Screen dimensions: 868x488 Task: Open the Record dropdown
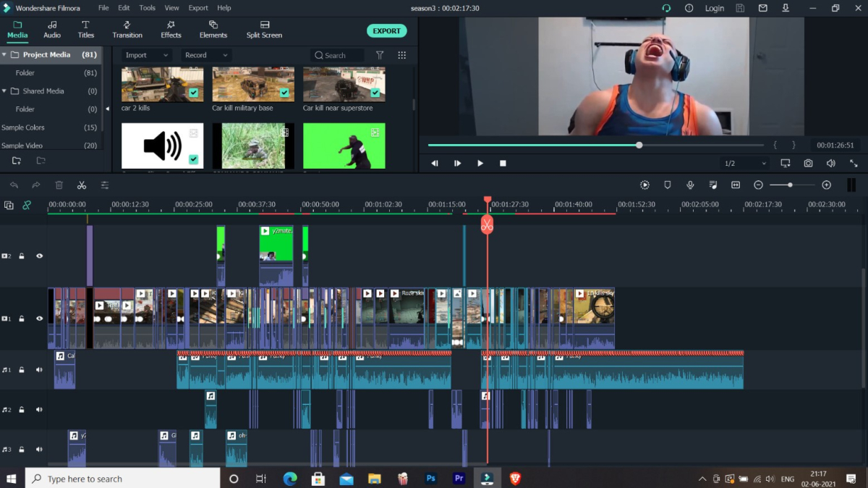(205, 55)
